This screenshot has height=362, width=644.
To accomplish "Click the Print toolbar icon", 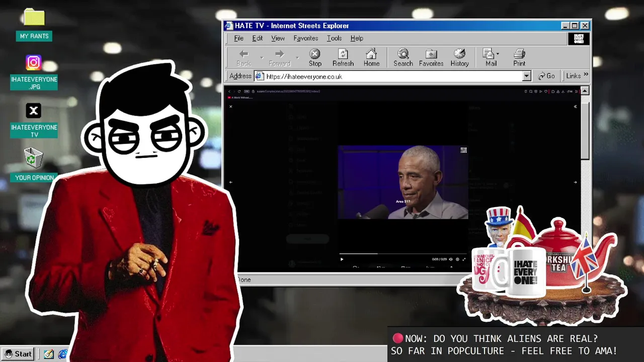I will click(519, 58).
